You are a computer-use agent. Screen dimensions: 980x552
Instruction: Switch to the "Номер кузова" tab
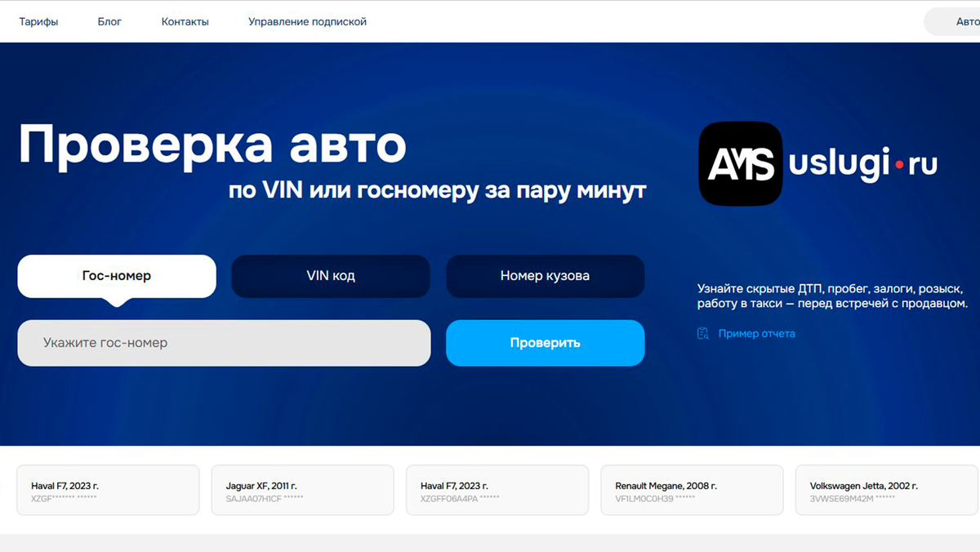[x=545, y=276]
